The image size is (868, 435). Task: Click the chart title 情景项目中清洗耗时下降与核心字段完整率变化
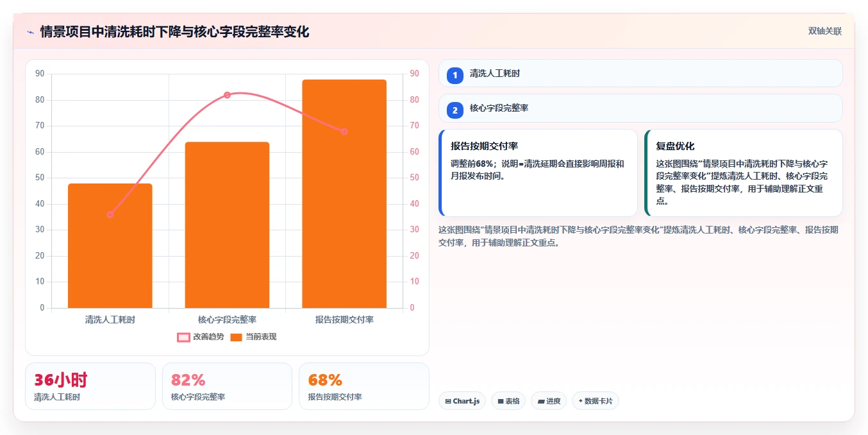click(174, 31)
